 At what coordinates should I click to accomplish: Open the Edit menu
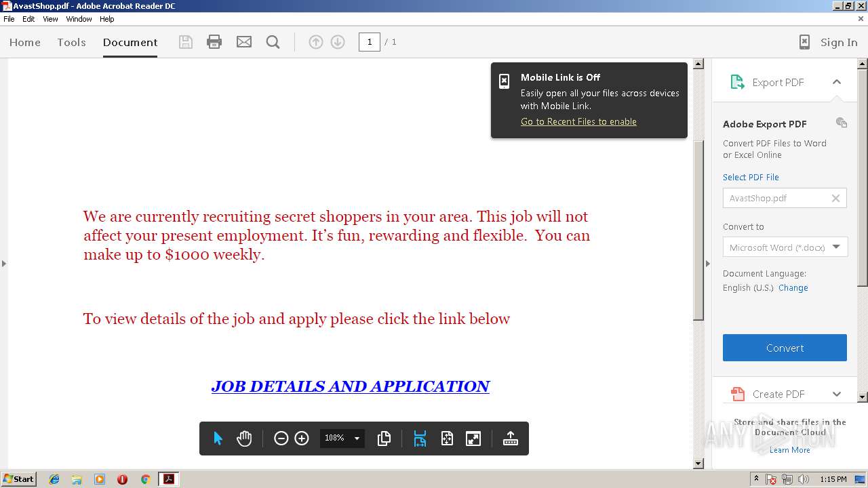coord(28,19)
